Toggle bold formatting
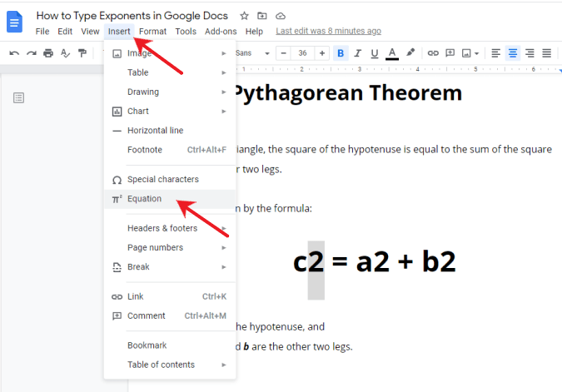This screenshot has width=562, height=392. click(341, 53)
